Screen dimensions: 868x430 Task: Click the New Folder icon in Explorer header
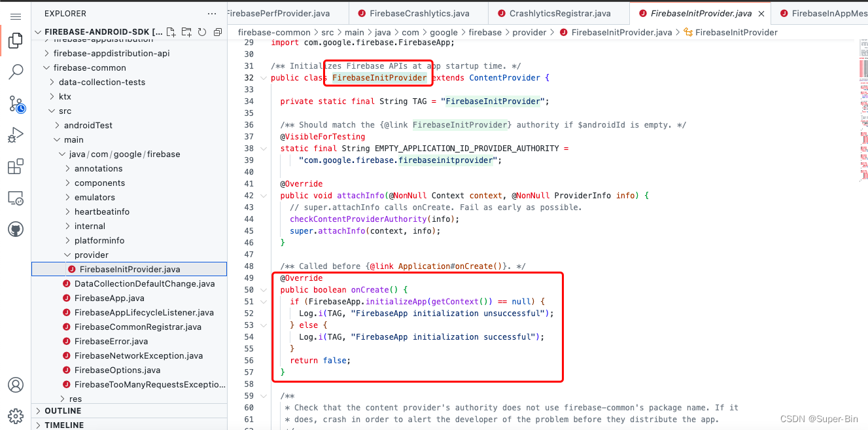point(186,31)
